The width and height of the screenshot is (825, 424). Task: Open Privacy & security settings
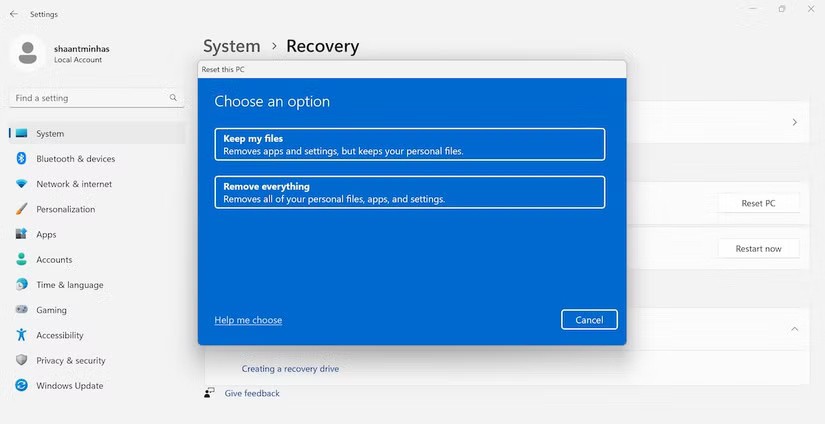pyautogui.click(x=97, y=360)
